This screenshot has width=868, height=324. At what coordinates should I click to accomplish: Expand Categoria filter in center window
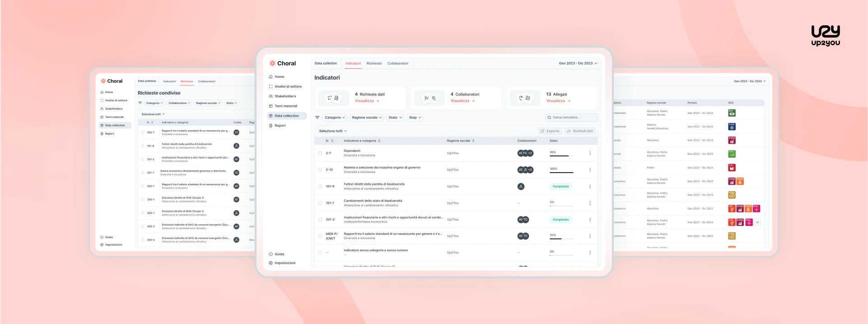click(x=334, y=117)
